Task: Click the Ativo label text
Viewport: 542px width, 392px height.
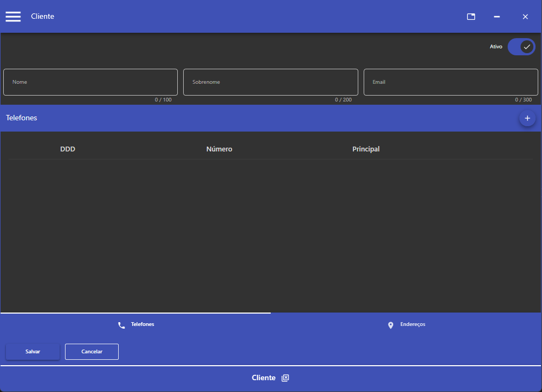Action: [x=496, y=47]
